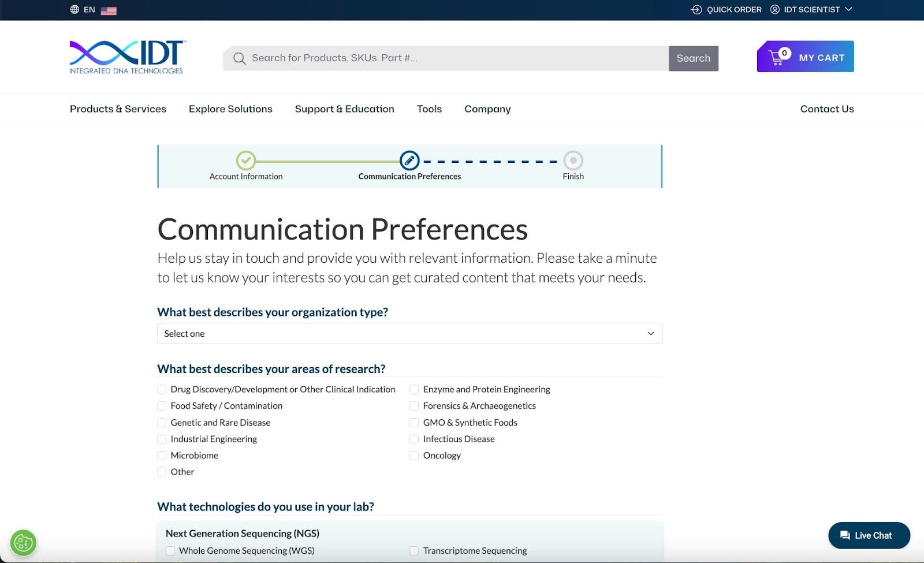Image resolution: width=924 pixels, height=563 pixels.
Task: Open the Products & Services menu
Action: (x=118, y=109)
